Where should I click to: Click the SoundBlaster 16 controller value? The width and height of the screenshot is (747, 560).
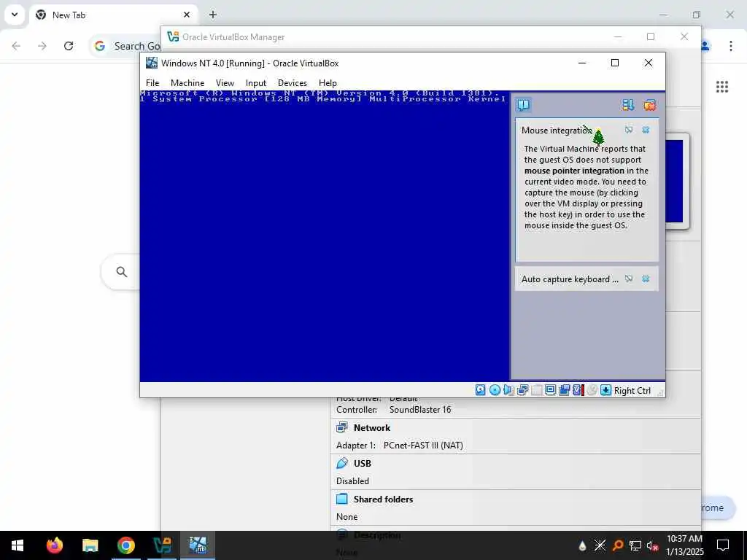pyautogui.click(x=419, y=410)
